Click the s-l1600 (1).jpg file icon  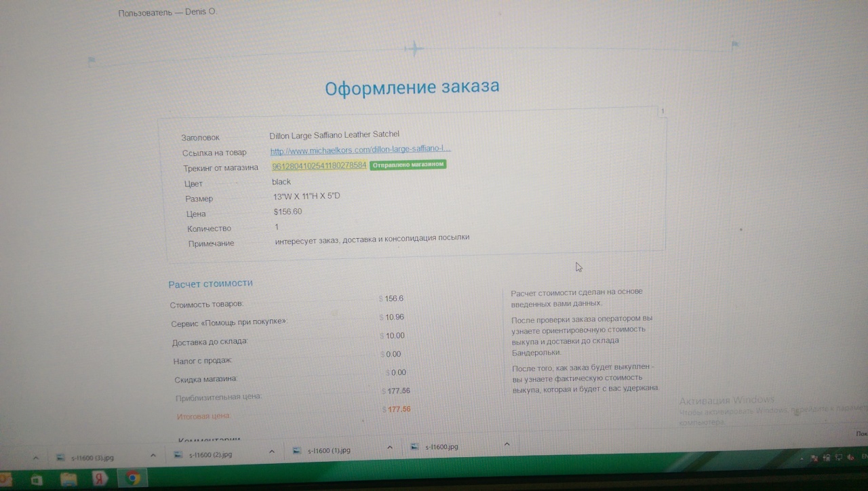(296, 450)
